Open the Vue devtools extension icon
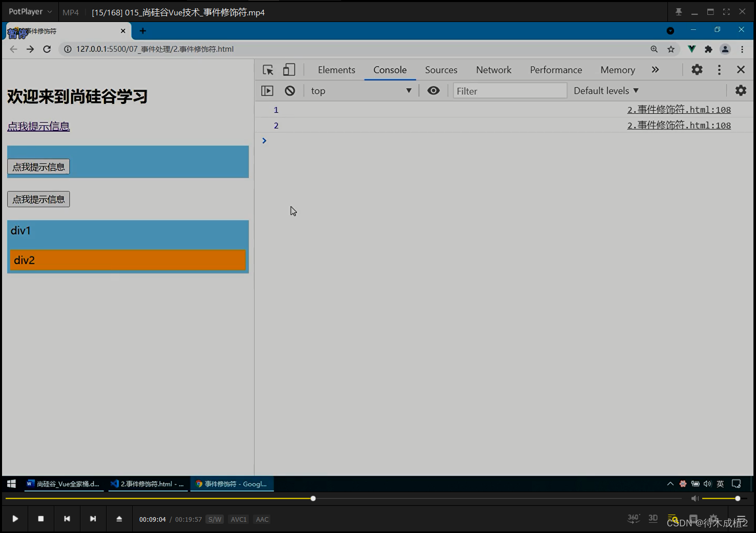This screenshot has width=756, height=533. [691, 49]
